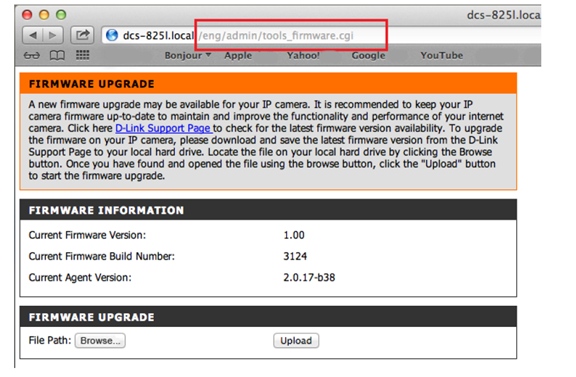Close window with red button

pos(27,15)
